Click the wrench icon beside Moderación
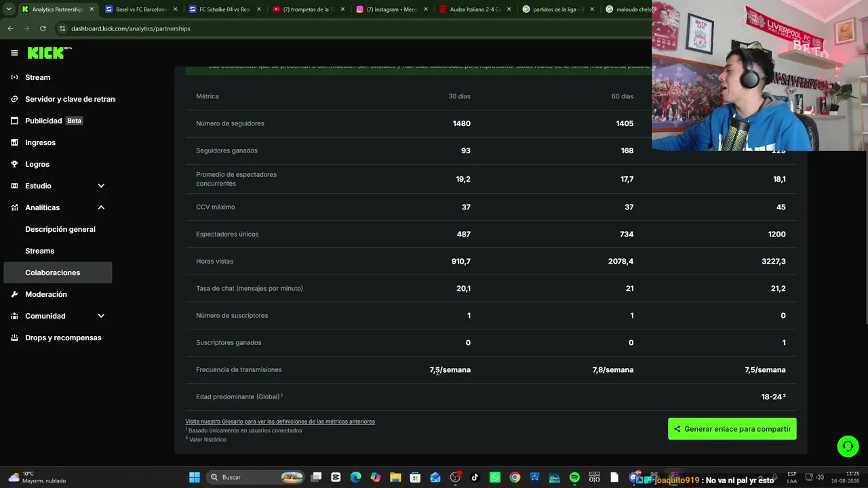The width and height of the screenshot is (868, 488). click(14, 294)
